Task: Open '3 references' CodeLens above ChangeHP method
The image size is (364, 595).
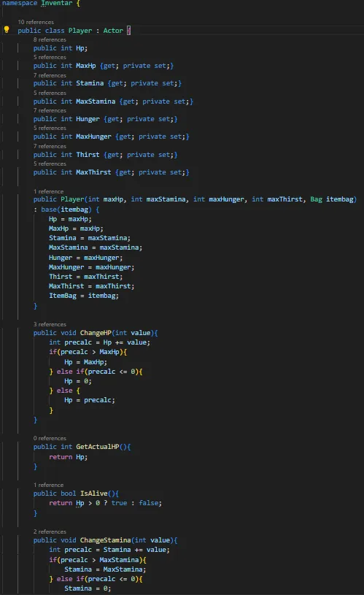Action: pyautogui.click(x=50, y=324)
